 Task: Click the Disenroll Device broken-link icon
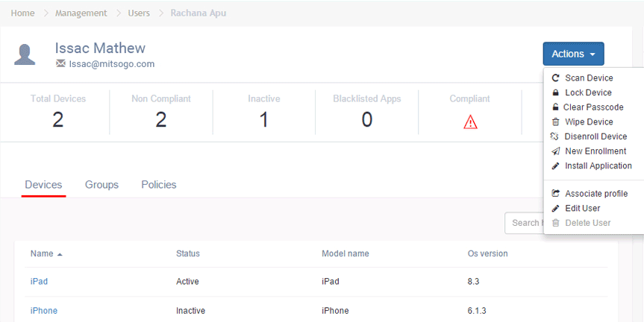tap(554, 136)
